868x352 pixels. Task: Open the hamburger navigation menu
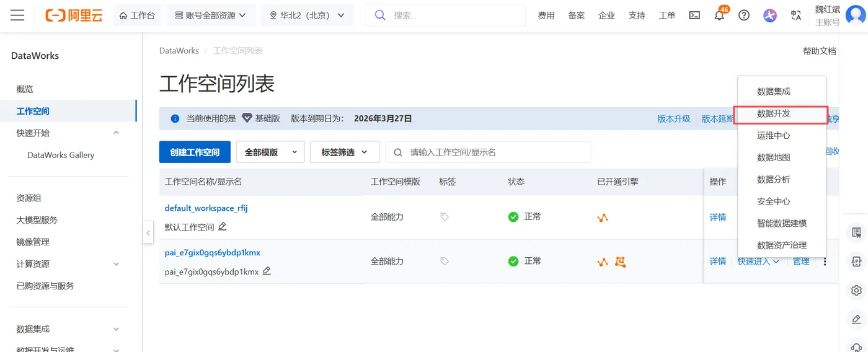(17, 15)
